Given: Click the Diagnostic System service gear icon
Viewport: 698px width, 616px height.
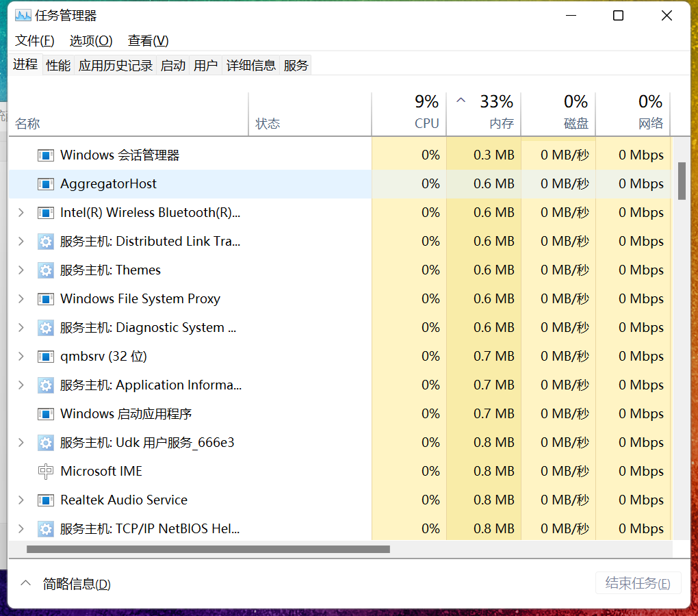Looking at the screenshot, I should [x=46, y=328].
